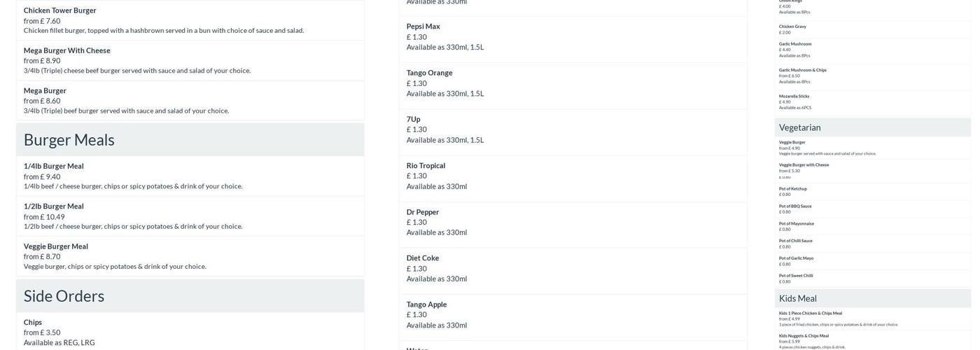The image size is (980, 350).
Task: Click the Kids Meal section header
Action: point(798,298)
